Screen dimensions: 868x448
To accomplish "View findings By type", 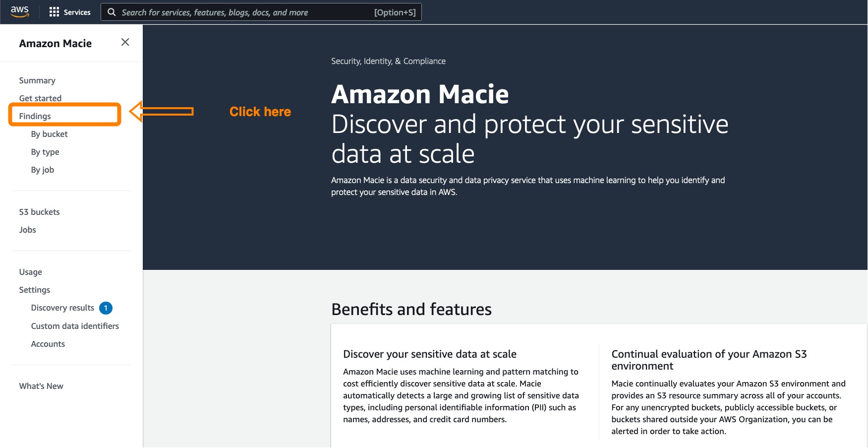I will click(x=45, y=152).
